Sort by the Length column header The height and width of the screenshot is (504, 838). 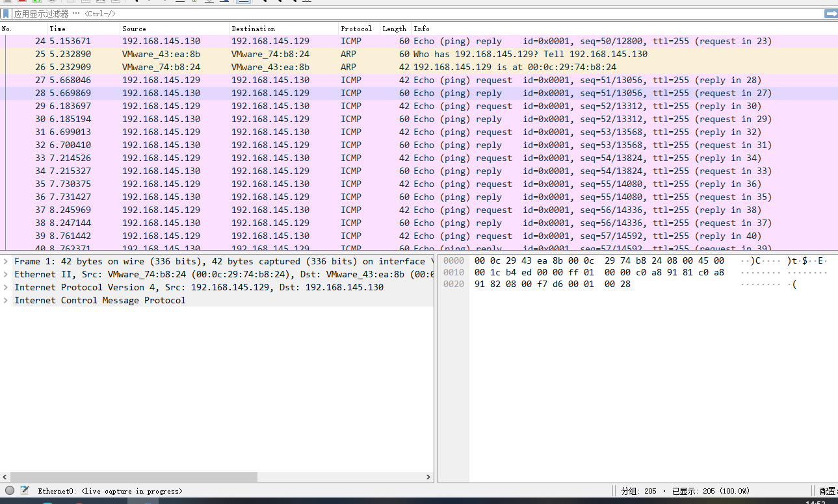point(395,29)
